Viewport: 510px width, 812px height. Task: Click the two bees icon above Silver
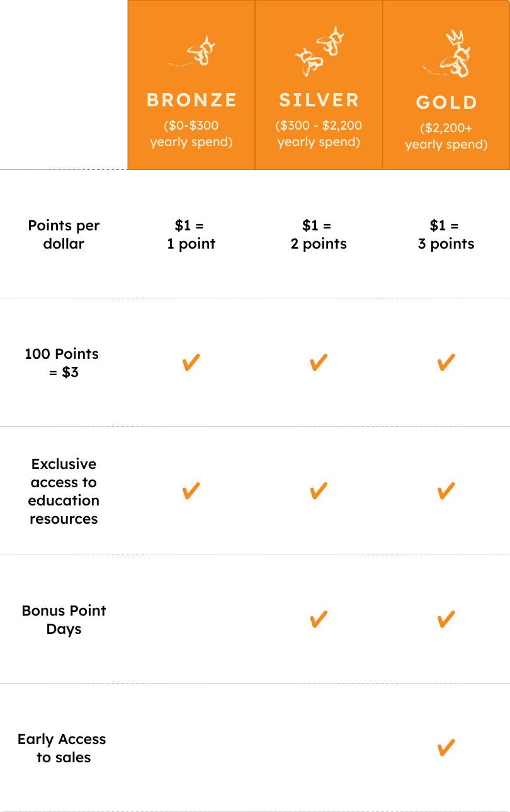pos(319,52)
